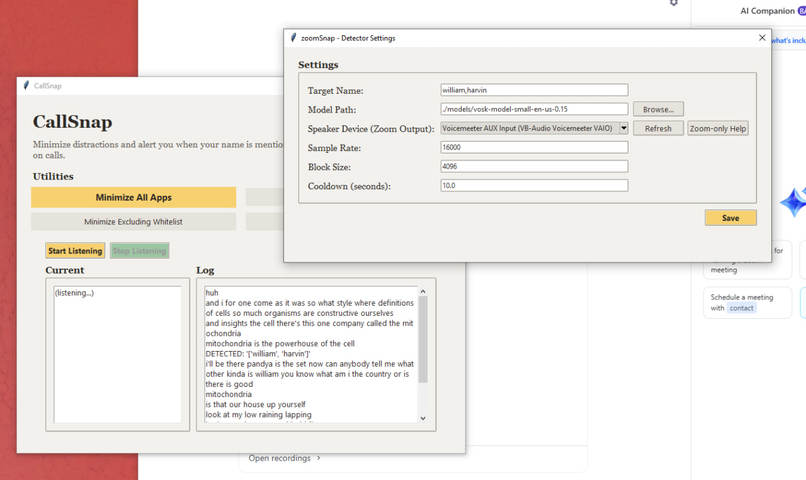Click the DETECTED line in the Log

click(258, 354)
